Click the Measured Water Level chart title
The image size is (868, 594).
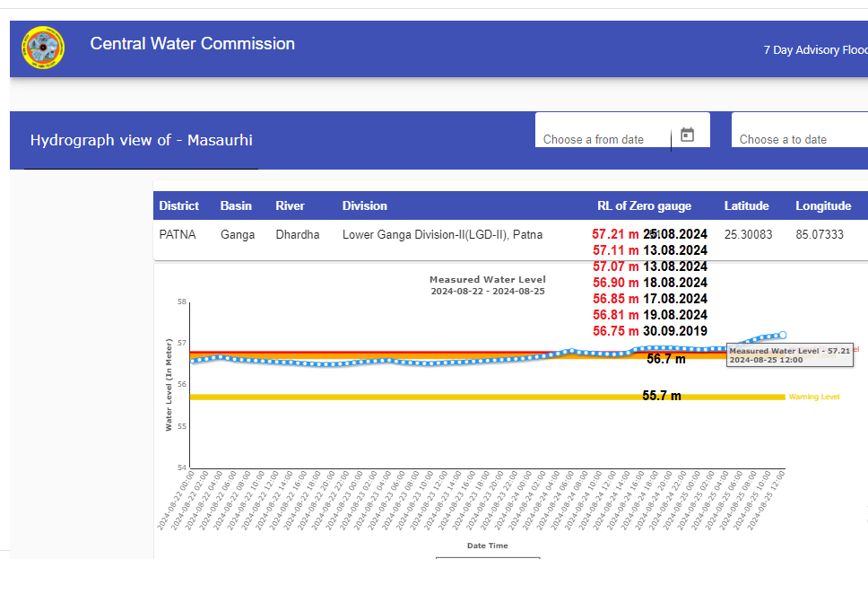(487, 280)
